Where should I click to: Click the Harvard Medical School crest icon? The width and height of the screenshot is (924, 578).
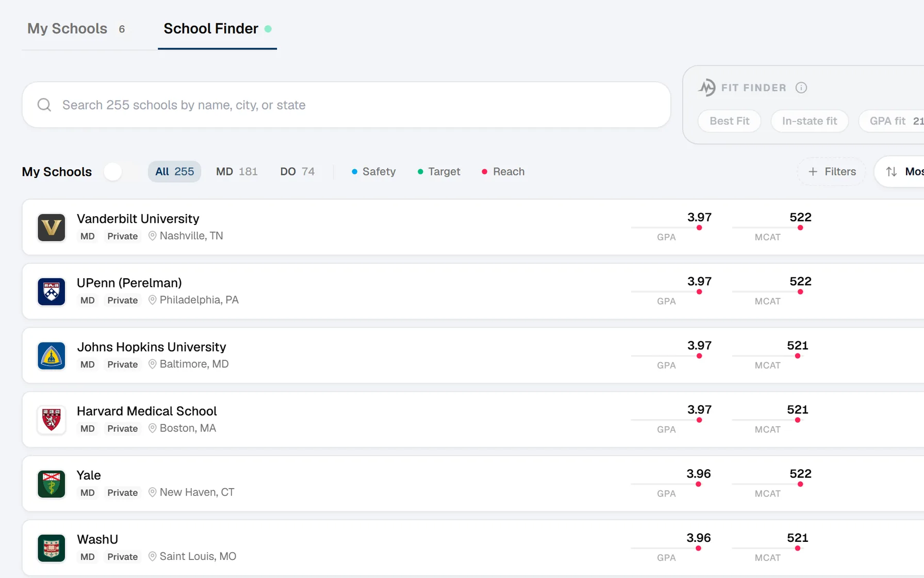pyautogui.click(x=52, y=420)
